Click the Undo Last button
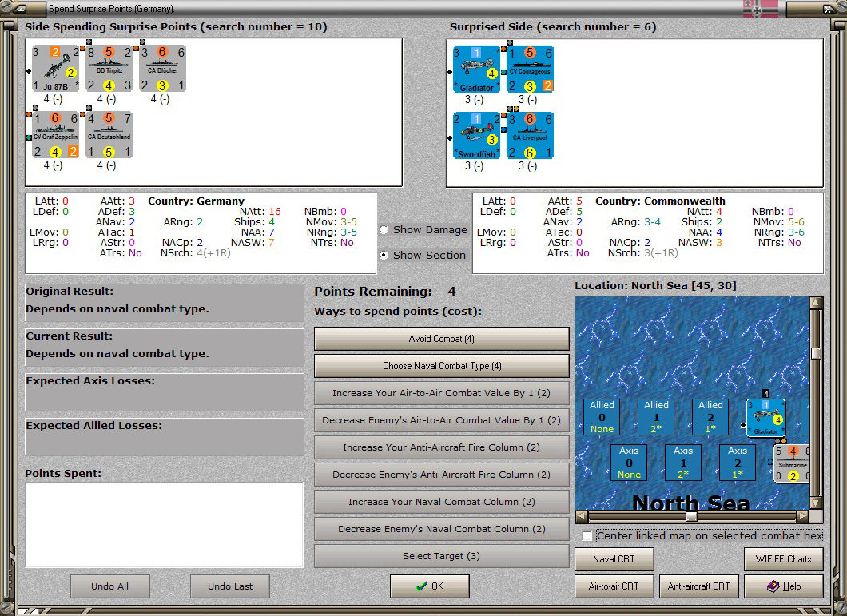 pyautogui.click(x=230, y=586)
